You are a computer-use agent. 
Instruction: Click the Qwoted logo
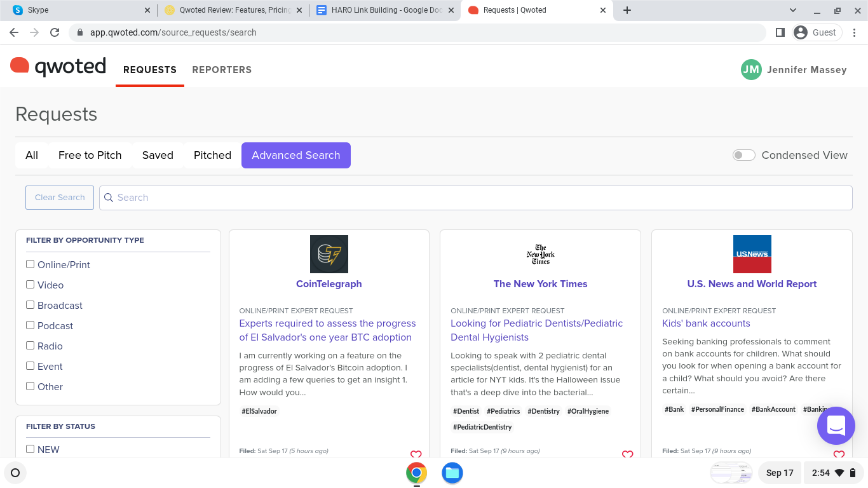pyautogui.click(x=58, y=67)
